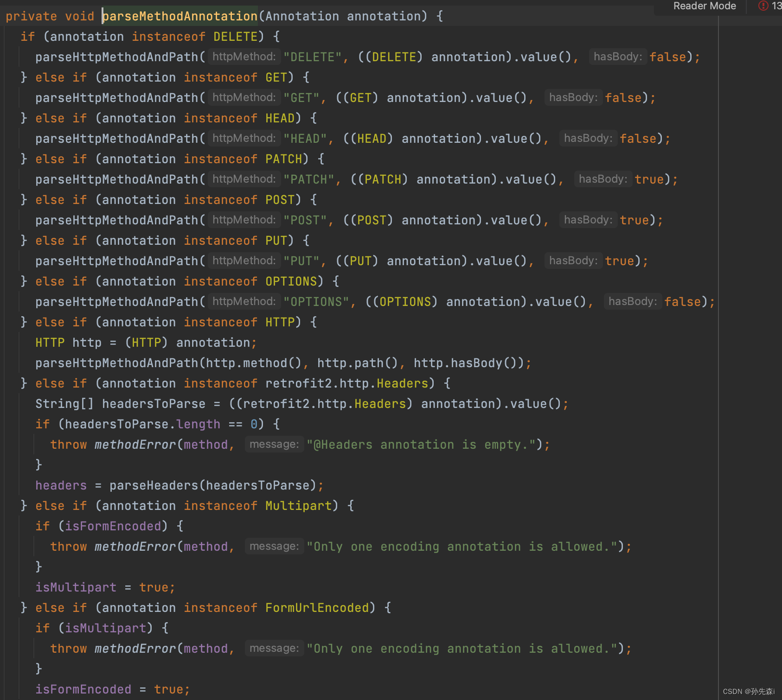Click the message hint on the @Headers throw line
This screenshot has width=782, height=700.
point(274,444)
